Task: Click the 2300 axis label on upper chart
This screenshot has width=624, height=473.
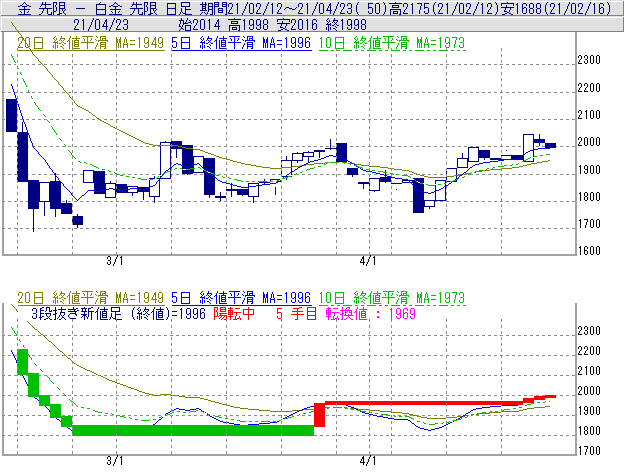Action: (x=589, y=60)
